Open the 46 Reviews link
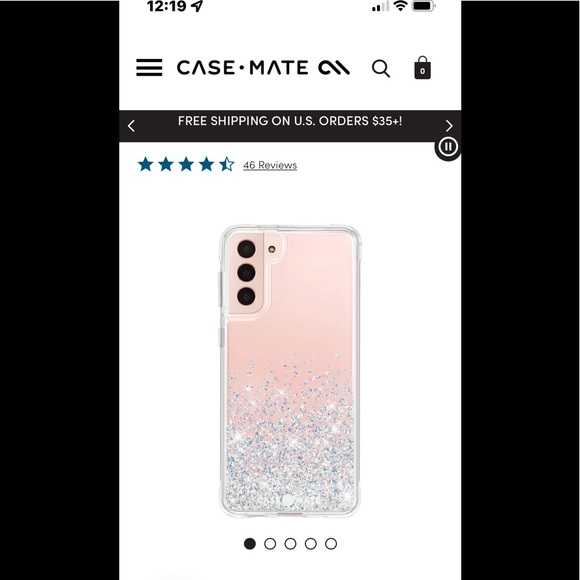Viewport: 580px width, 580px height. (x=270, y=165)
